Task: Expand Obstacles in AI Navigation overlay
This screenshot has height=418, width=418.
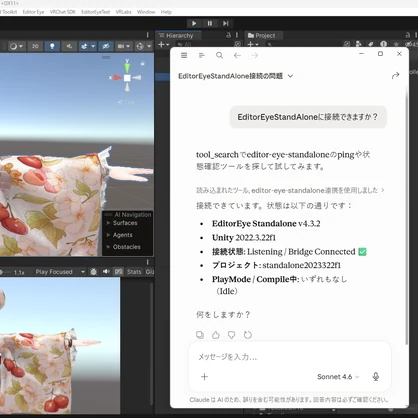Action: 108,247
